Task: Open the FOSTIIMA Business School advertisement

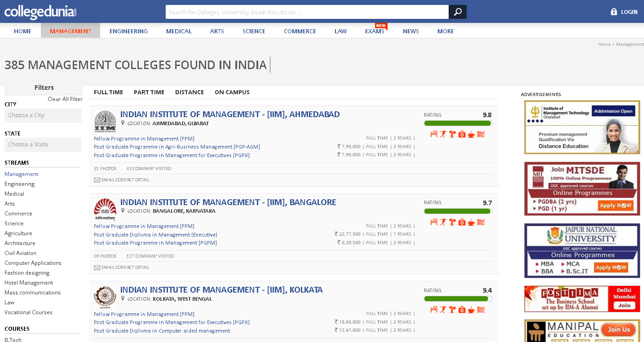Action: tap(582, 298)
